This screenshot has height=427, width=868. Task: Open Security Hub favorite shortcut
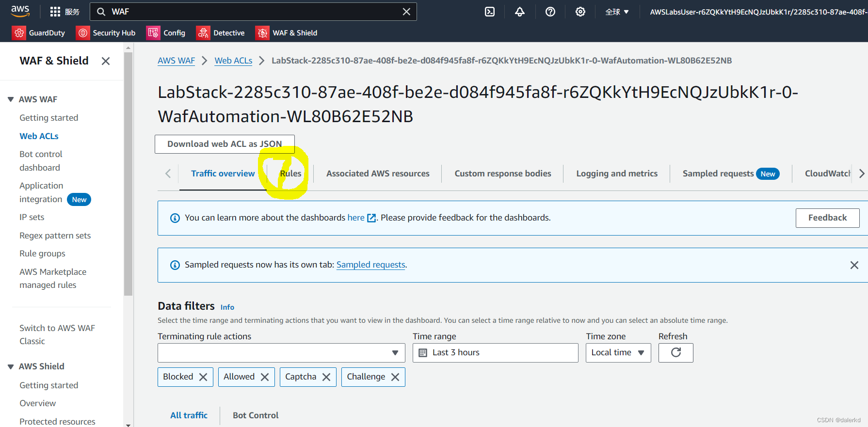[106, 33]
